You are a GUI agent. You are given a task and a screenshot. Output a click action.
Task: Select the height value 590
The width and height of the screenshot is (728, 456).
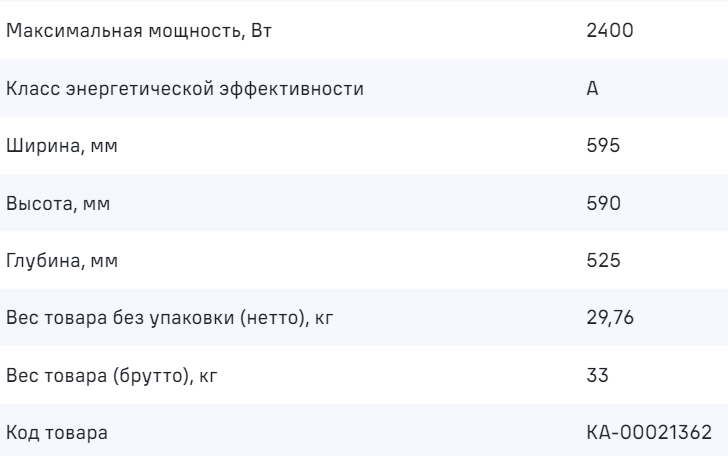(x=604, y=204)
